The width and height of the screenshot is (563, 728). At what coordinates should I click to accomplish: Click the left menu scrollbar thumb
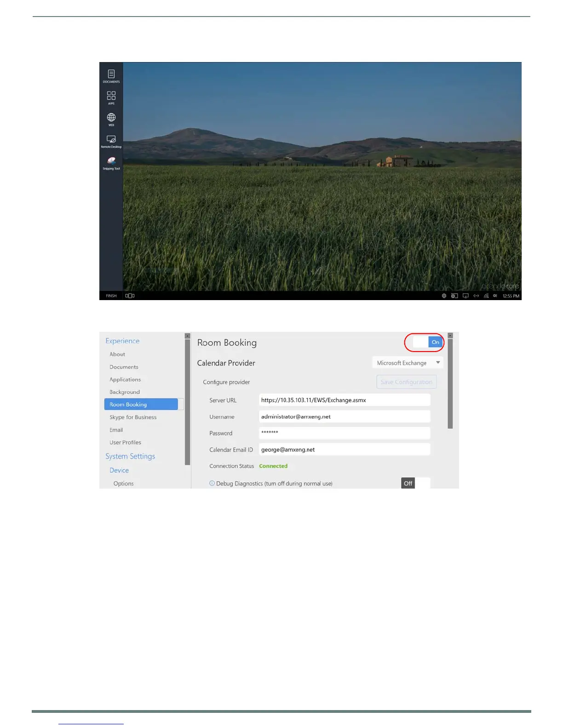coord(187,402)
